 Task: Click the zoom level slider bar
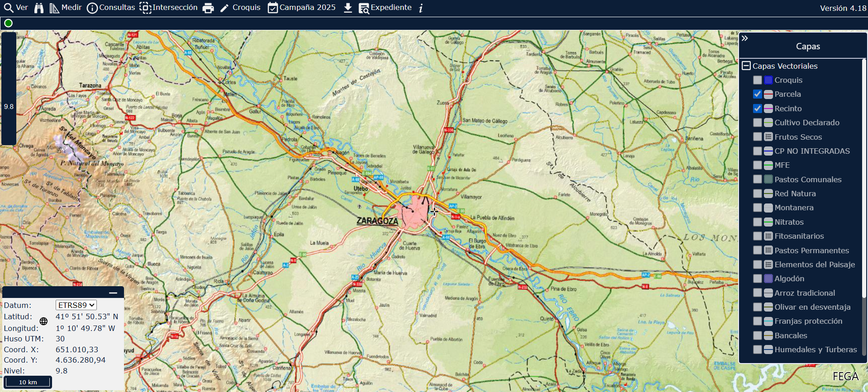point(9,88)
